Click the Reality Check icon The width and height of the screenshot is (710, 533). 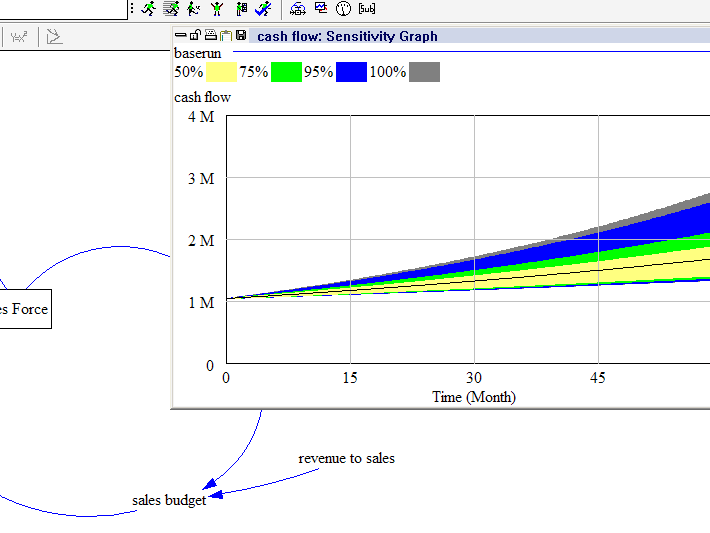[263, 9]
